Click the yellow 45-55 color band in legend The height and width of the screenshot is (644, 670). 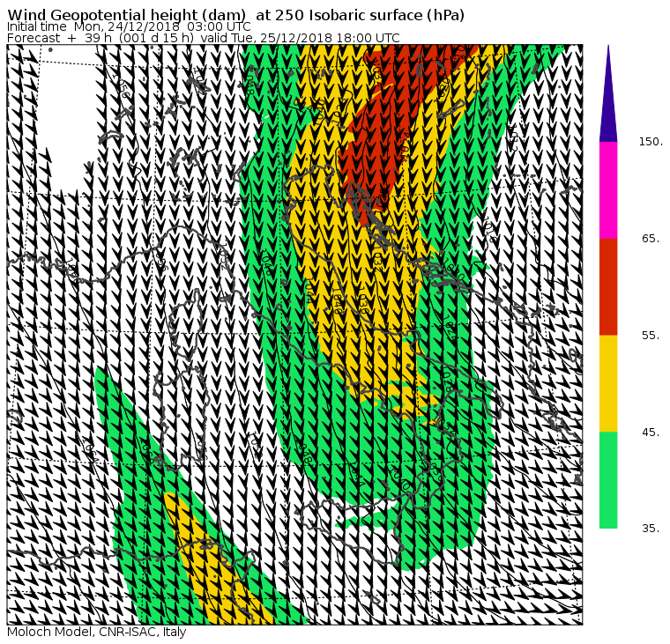(x=608, y=383)
